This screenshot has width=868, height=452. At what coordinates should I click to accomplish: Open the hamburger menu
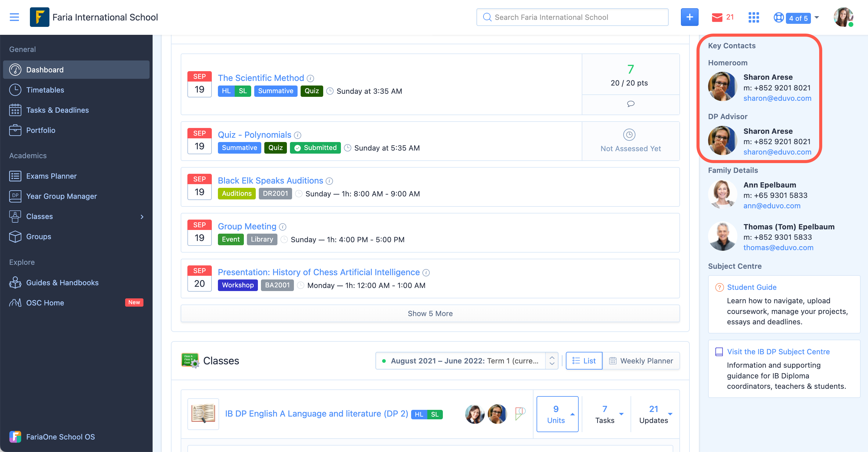(14, 17)
